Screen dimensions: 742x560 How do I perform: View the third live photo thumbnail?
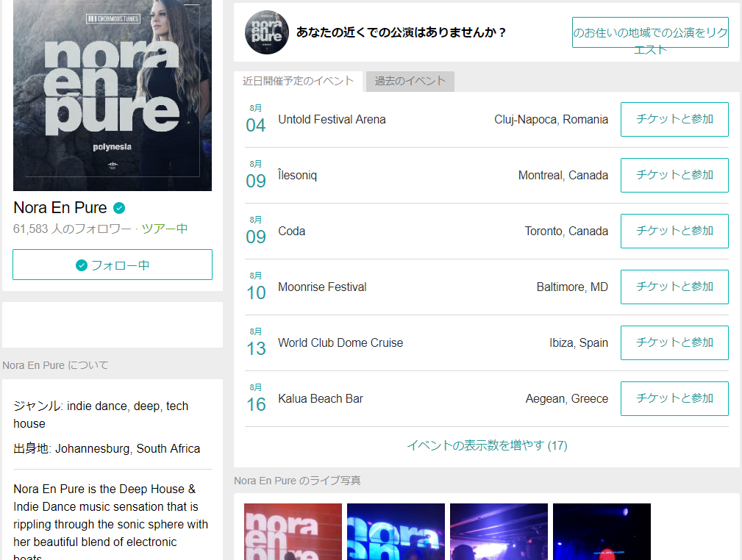tap(499, 531)
